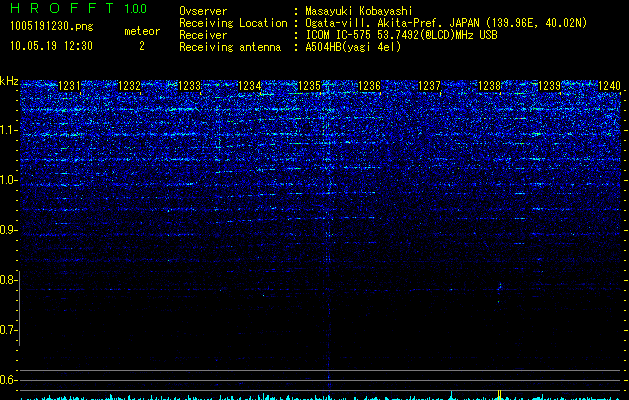Click the Ovserver label
The height and width of the screenshot is (400, 629).
click(203, 11)
